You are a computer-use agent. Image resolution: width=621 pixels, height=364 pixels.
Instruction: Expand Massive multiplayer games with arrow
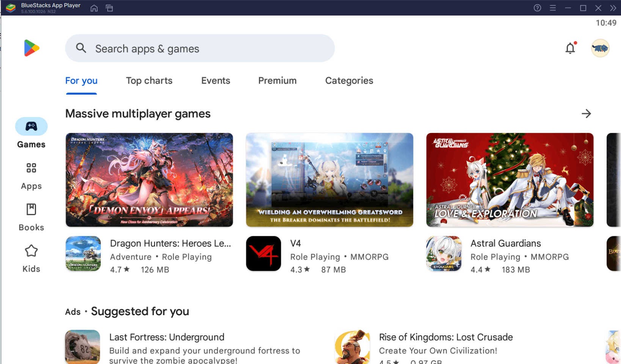pyautogui.click(x=586, y=114)
